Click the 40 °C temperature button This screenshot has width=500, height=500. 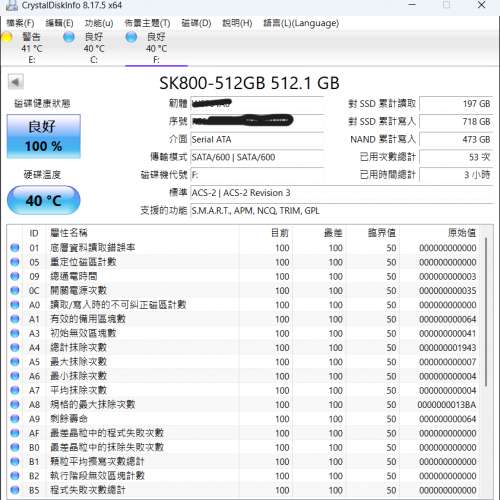[44, 200]
